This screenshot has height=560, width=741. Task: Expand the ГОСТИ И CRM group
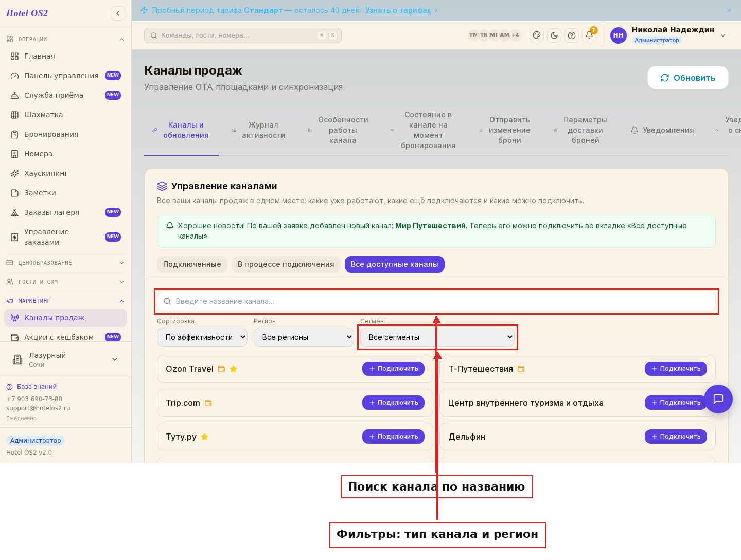(65, 282)
